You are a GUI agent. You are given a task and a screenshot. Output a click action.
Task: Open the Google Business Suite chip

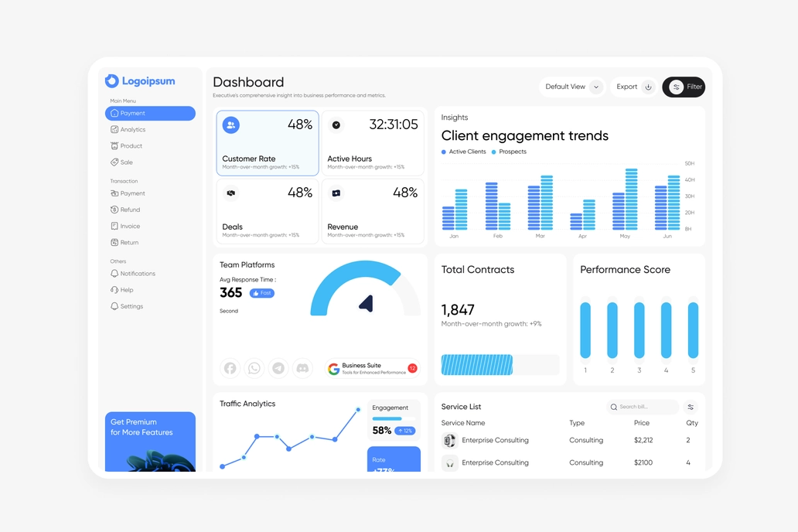tap(373, 369)
